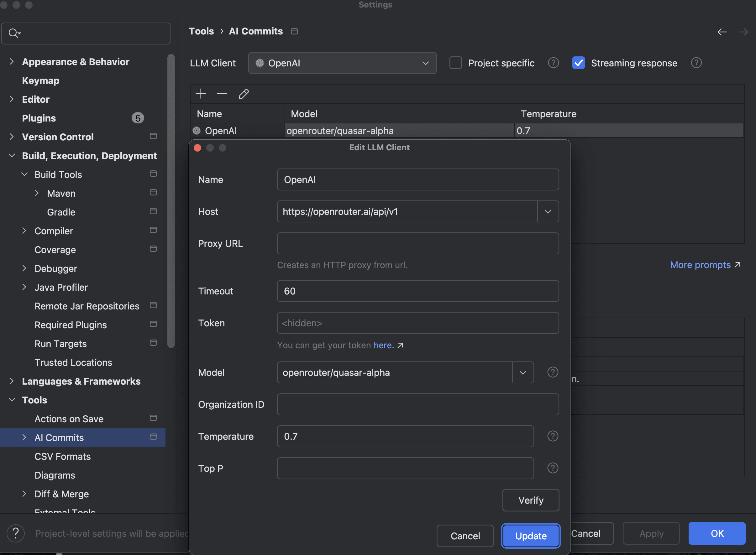756x555 pixels.
Task: Click project-level icon on Actions on Save row
Action: click(x=153, y=418)
